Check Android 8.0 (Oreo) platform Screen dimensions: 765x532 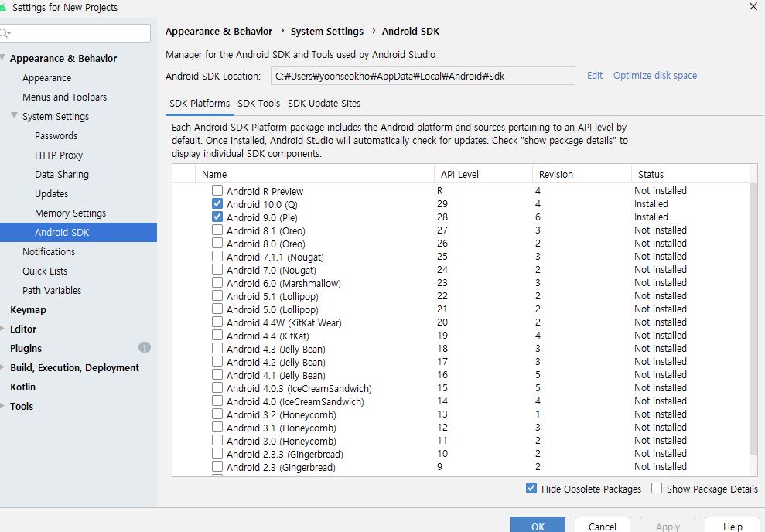(217, 243)
